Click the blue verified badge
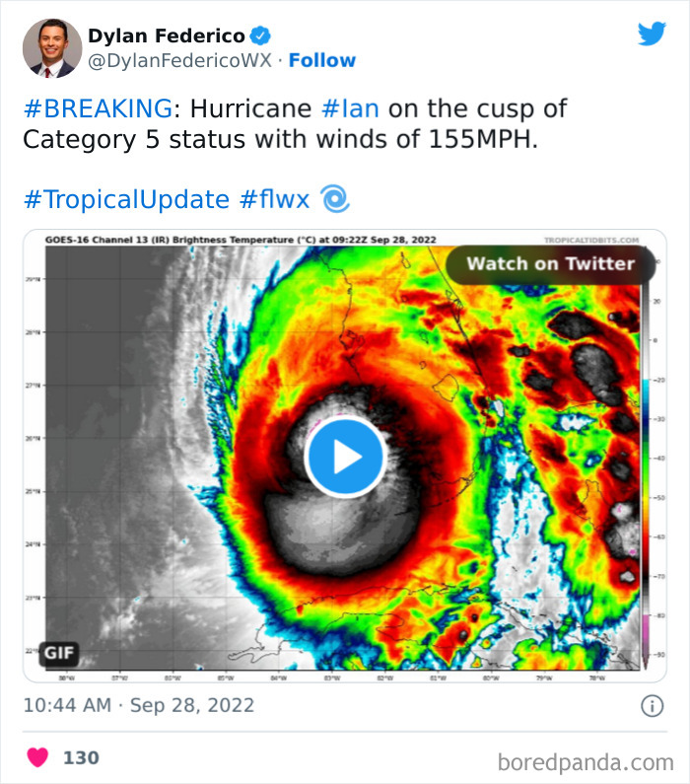690x784 pixels. pos(261,36)
